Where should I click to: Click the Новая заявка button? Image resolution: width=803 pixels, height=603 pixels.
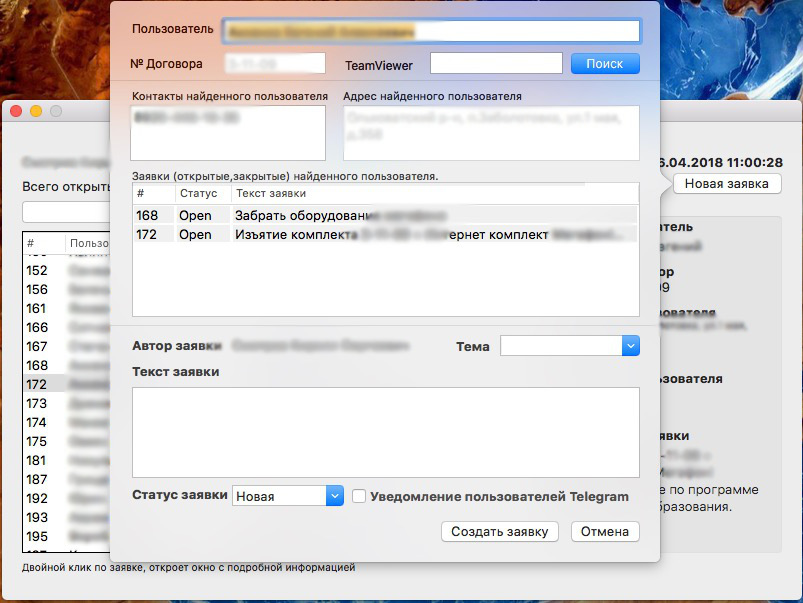click(x=729, y=183)
